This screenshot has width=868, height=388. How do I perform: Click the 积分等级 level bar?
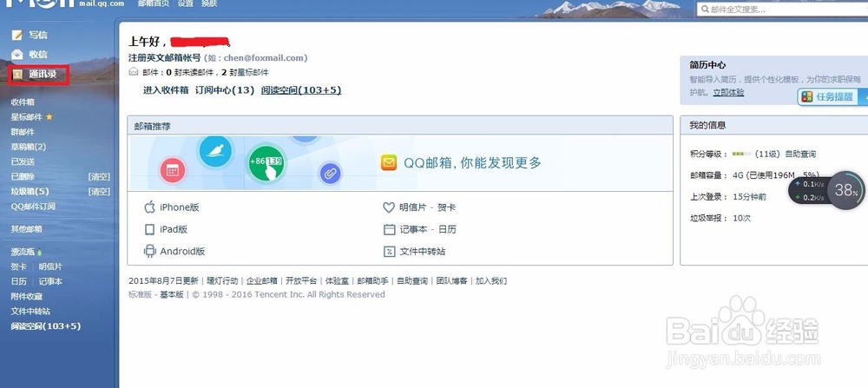(x=741, y=154)
